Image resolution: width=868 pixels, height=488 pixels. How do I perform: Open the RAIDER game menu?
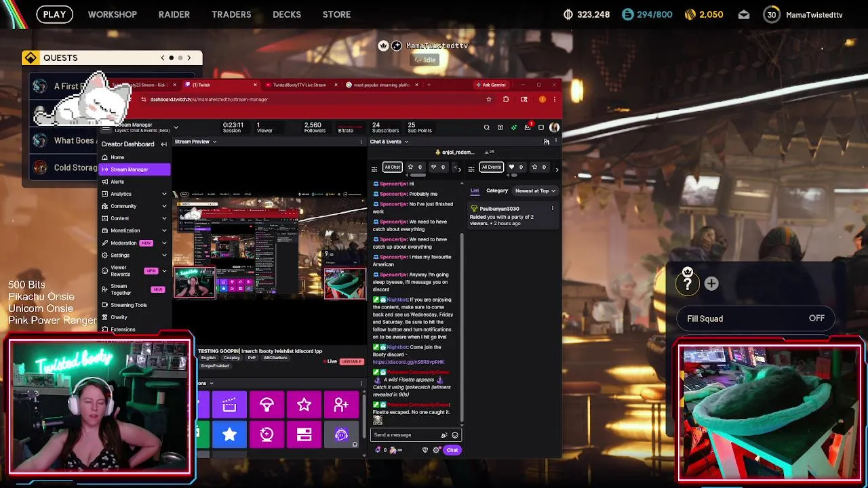point(174,14)
